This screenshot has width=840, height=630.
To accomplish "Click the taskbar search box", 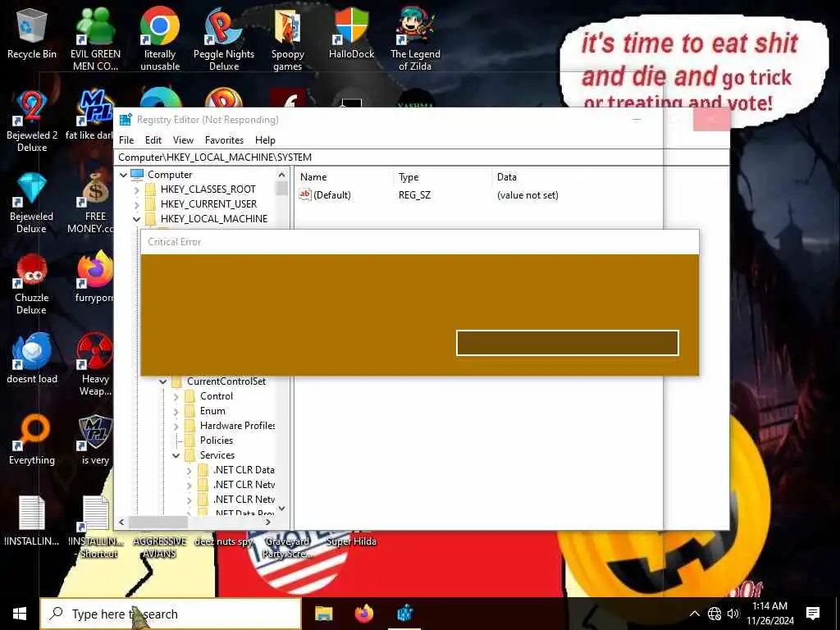I will point(171,614).
